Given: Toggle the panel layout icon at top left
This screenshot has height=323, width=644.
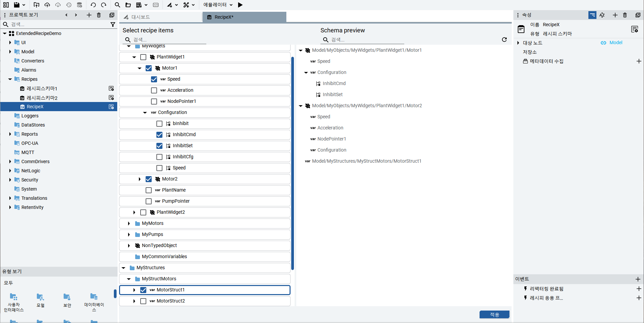Looking at the screenshot, I should point(6,5).
